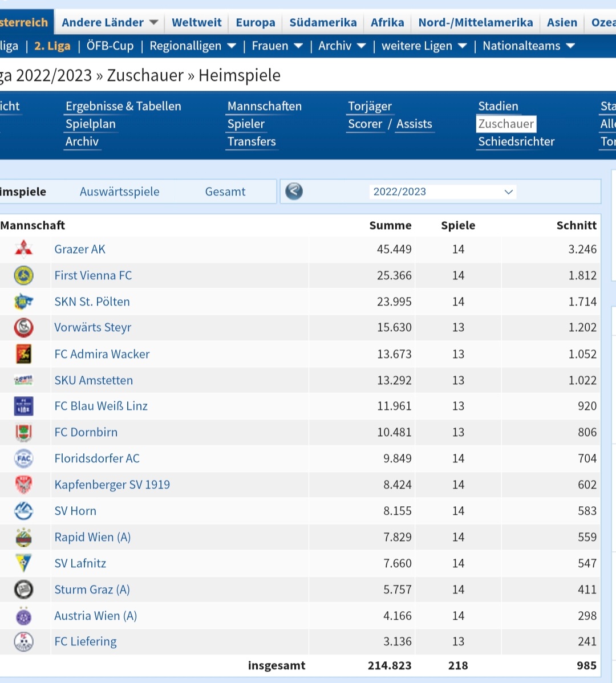
Task: Click the FC Liefering club logo
Action: (x=23, y=641)
